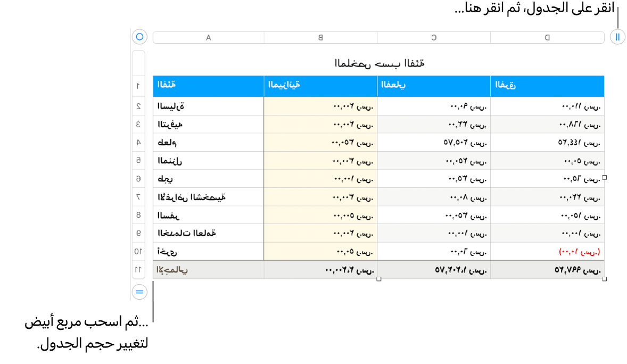
Task: Click the الفئة header cell
Action: 208,86
